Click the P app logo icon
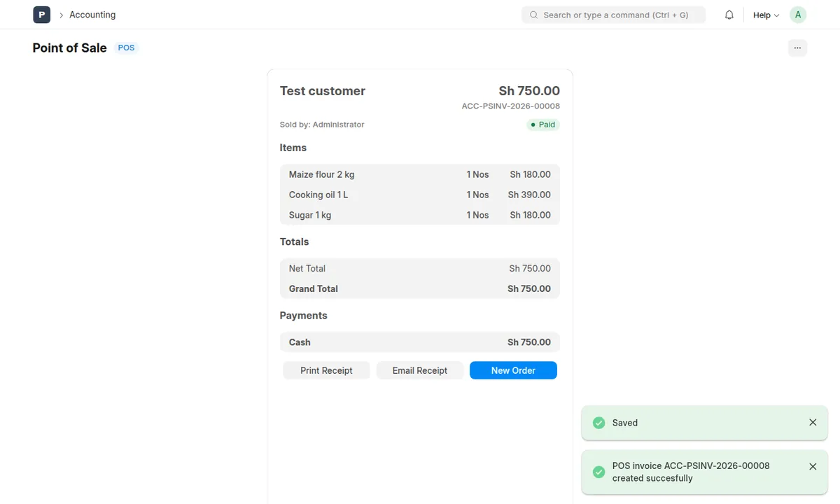The height and width of the screenshot is (504, 840). [x=41, y=15]
